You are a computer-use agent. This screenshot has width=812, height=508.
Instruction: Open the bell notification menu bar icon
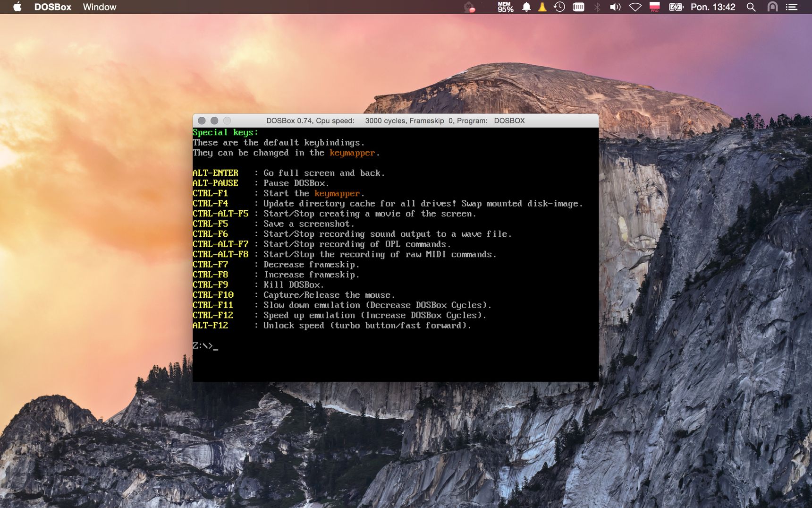tap(526, 7)
